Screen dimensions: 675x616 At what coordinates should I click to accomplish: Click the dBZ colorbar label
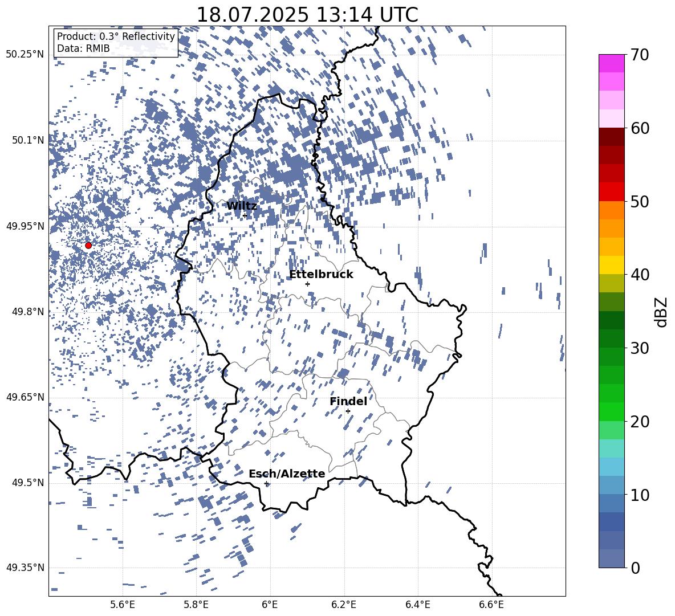tap(662, 312)
